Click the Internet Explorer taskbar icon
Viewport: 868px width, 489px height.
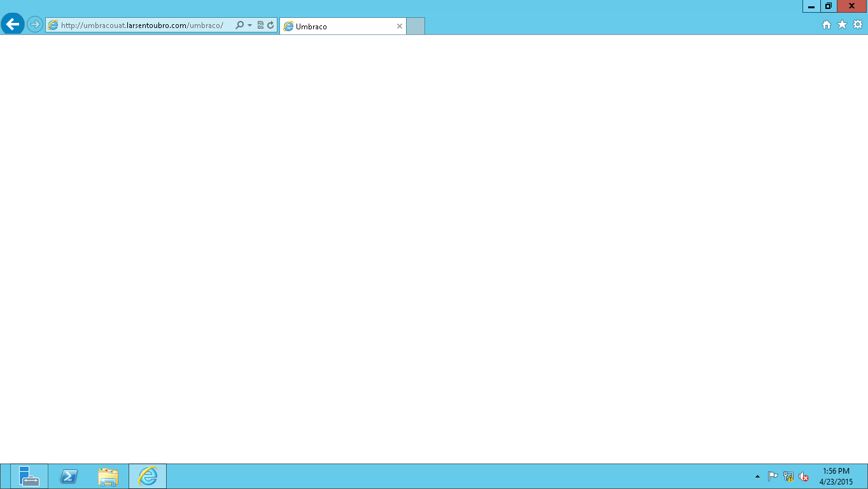tap(148, 476)
